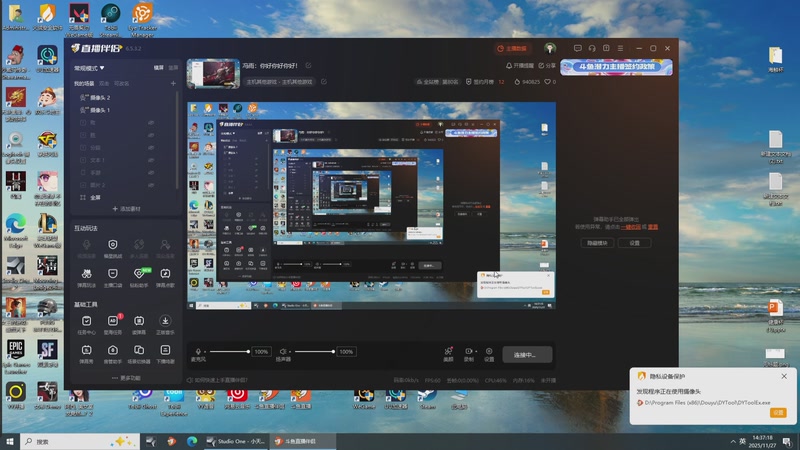Open the hamburger menu in title bar
Image resolution: width=800 pixels, height=450 pixels.
click(x=620, y=48)
